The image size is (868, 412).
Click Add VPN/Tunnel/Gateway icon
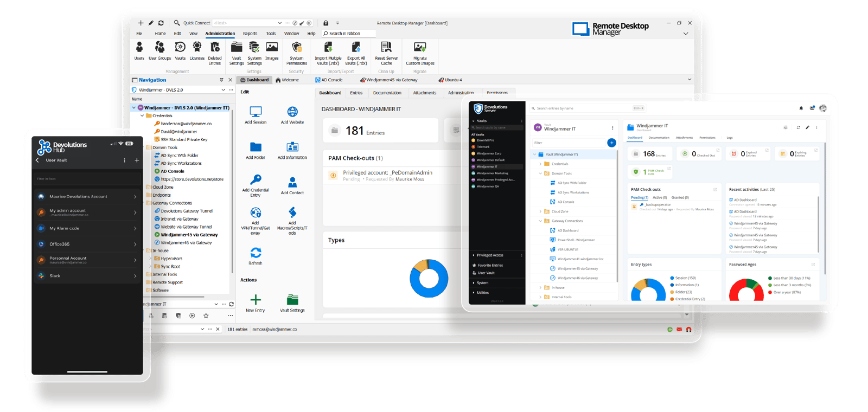[x=256, y=213]
